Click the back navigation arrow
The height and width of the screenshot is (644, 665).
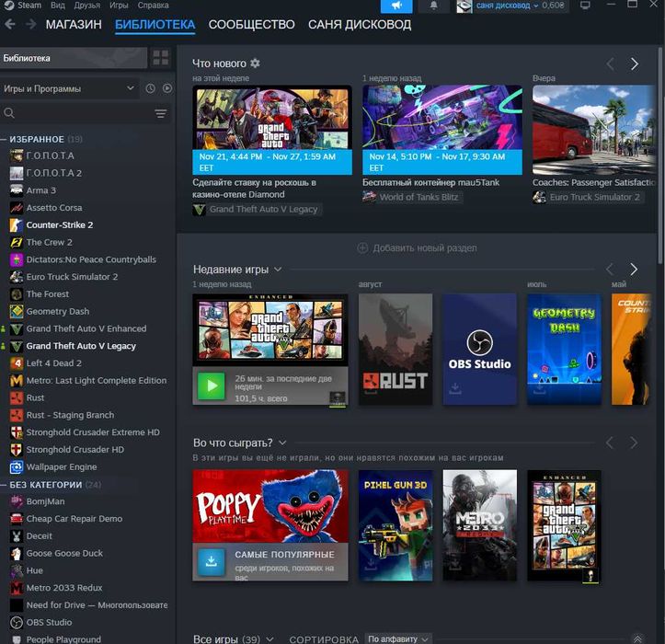[10, 24]
